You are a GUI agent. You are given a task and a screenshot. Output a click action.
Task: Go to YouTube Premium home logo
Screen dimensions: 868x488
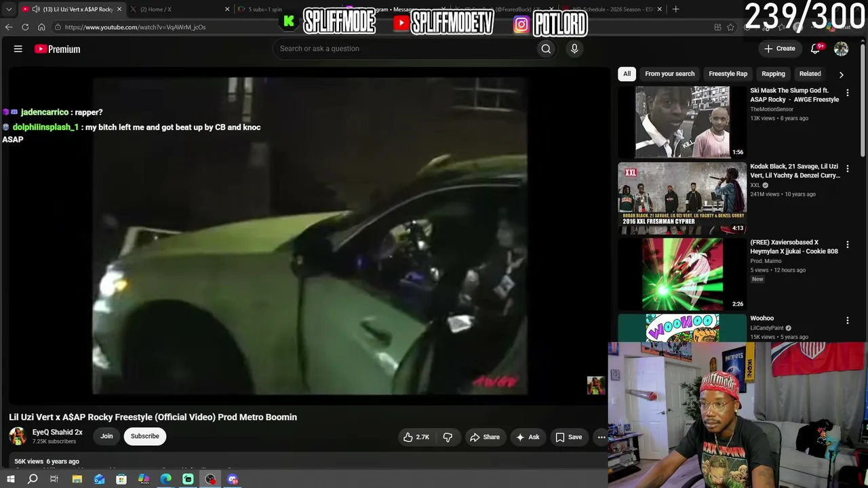tap(58, 49)
